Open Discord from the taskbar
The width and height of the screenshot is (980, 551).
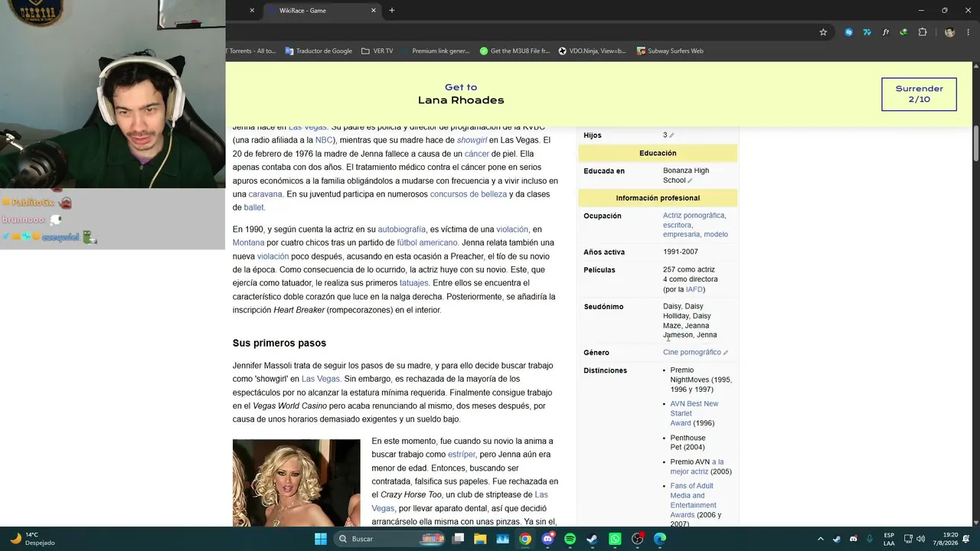point(547,539)
